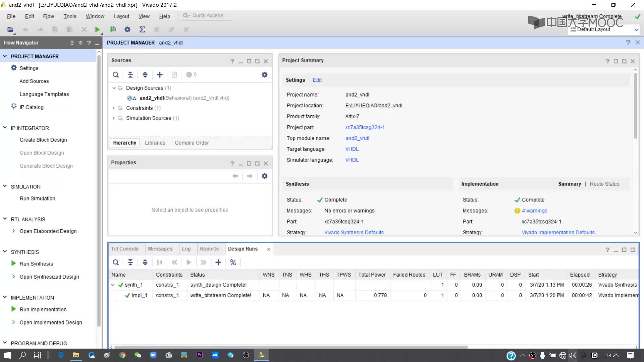Screen dimensions: 644x362
Task: Click the percentage icon in Design Runs toolbar
Action: (233, 262)
